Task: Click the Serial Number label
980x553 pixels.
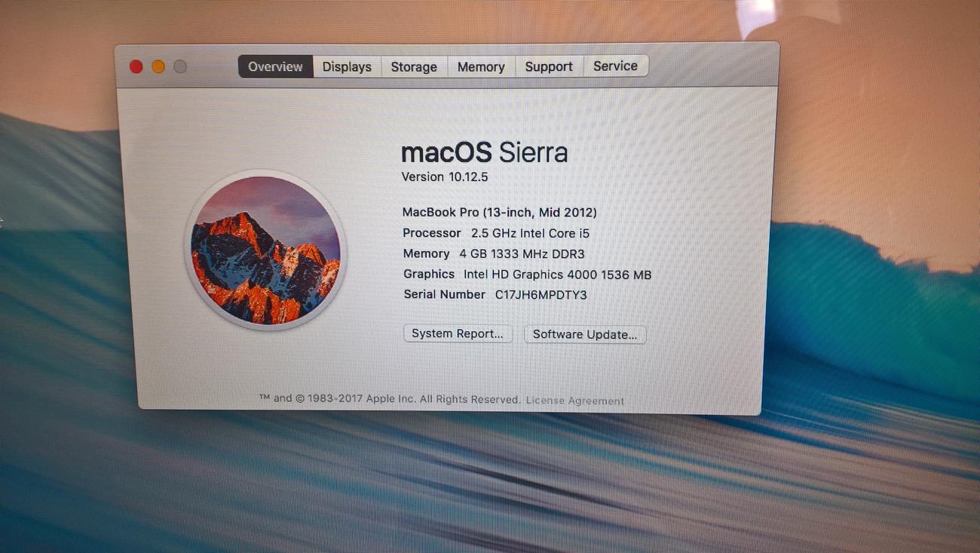Action: (445, 294)
